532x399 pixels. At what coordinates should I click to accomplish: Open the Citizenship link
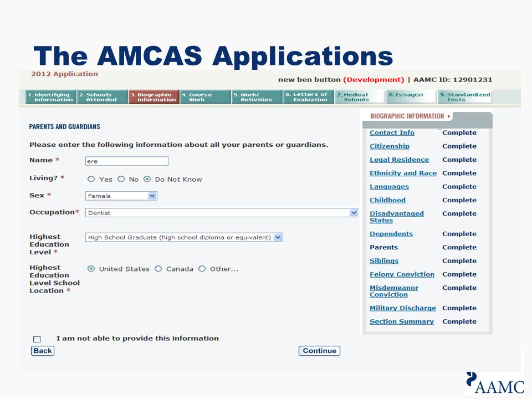click(x=390, y=146)
